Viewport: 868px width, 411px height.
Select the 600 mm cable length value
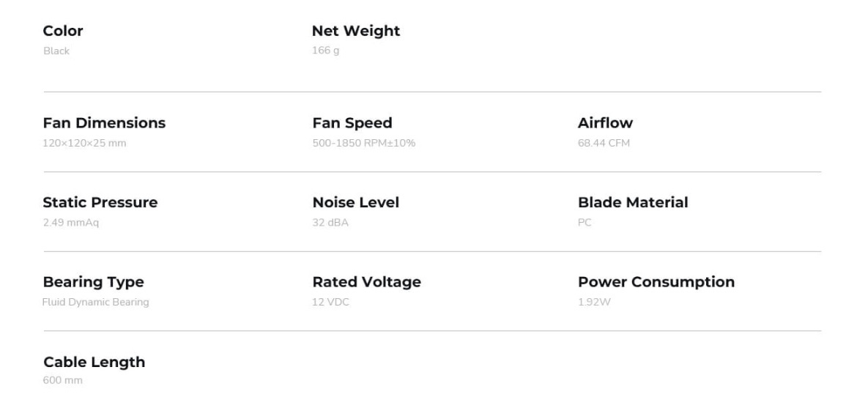(62, 380)
